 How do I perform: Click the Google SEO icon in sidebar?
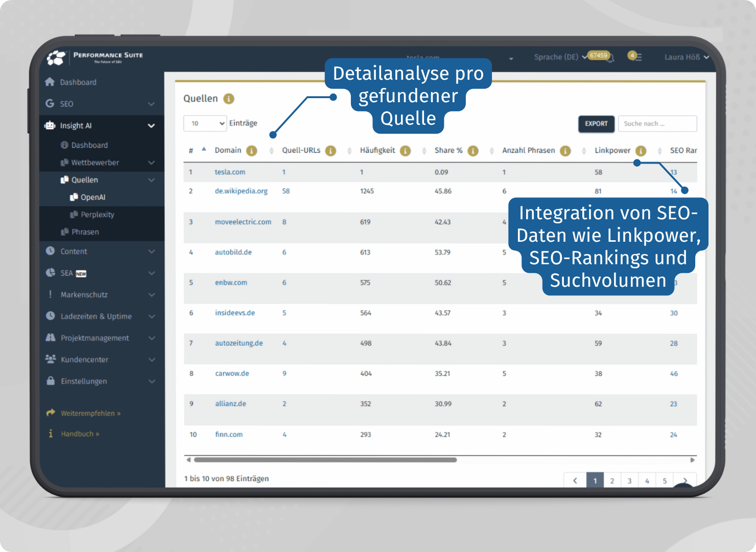50,103
